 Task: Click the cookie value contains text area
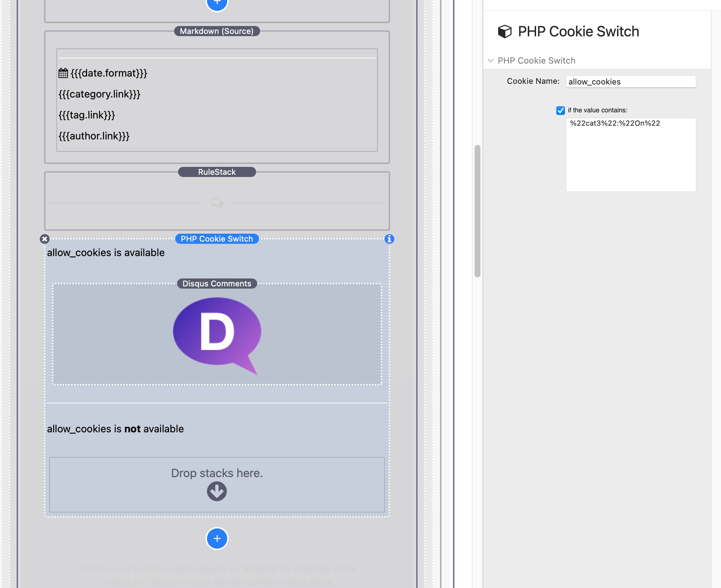631,155
